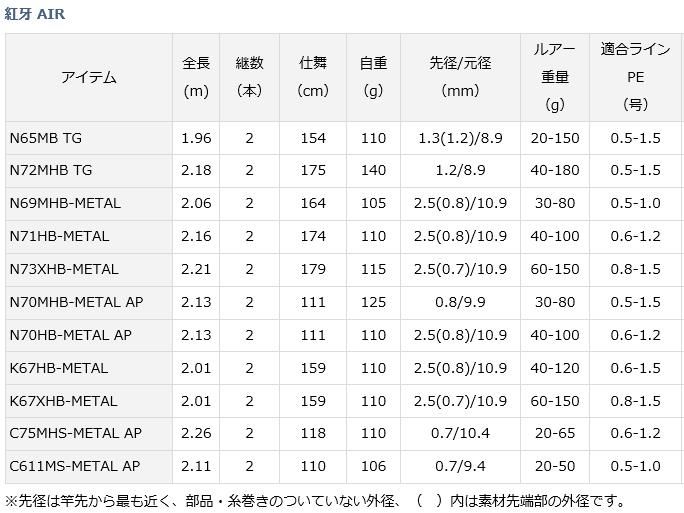Click the アイテム column header
The image size is (684, 513).
tap(89, 77)
